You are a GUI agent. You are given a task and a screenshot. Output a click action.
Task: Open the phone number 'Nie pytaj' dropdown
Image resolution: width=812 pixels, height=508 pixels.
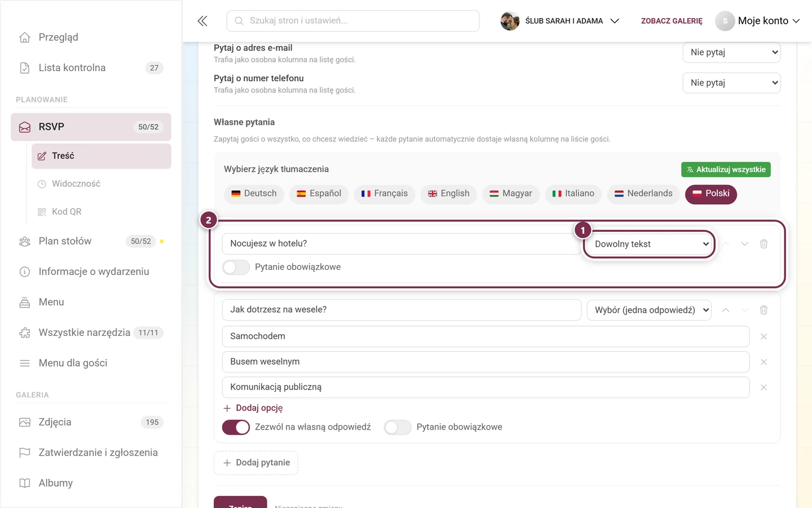tap(732, 82)
